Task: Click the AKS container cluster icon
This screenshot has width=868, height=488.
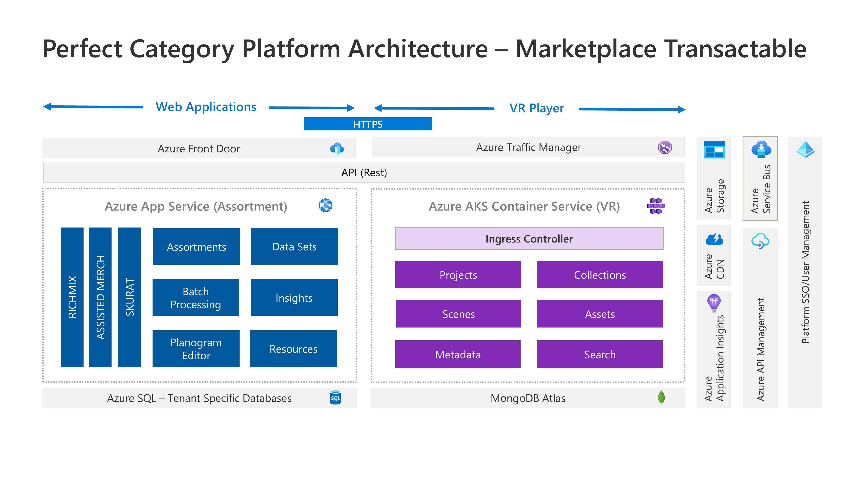Action: [656, 206]
